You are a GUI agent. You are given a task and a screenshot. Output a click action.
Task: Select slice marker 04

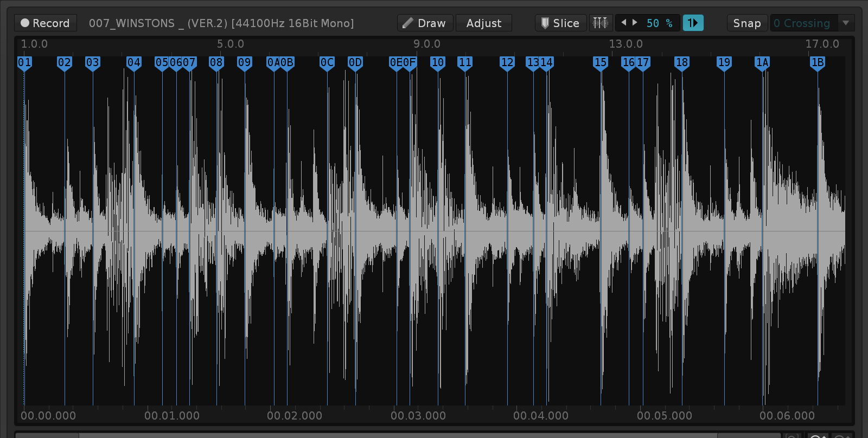[x=134, y=63]
